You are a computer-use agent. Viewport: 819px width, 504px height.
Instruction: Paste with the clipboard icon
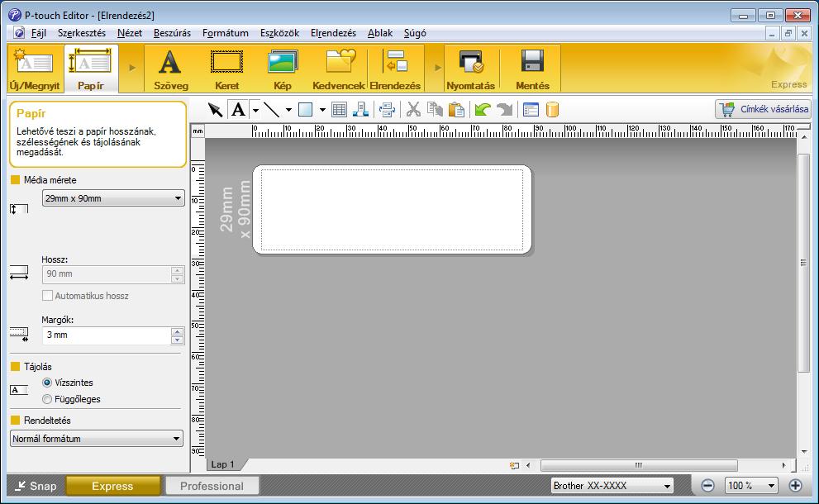(456, 110)
